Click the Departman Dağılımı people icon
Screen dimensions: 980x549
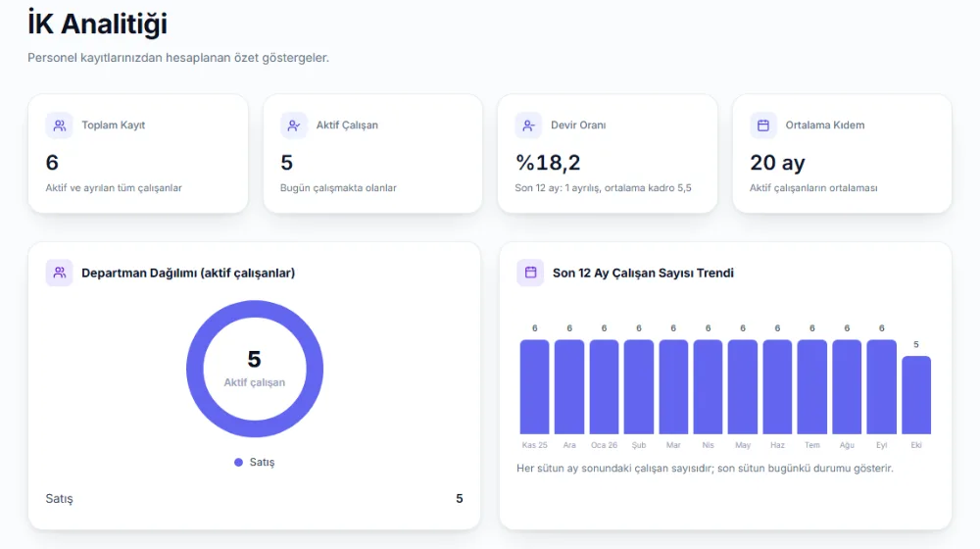pyautogui.click(x=60, y=273)
